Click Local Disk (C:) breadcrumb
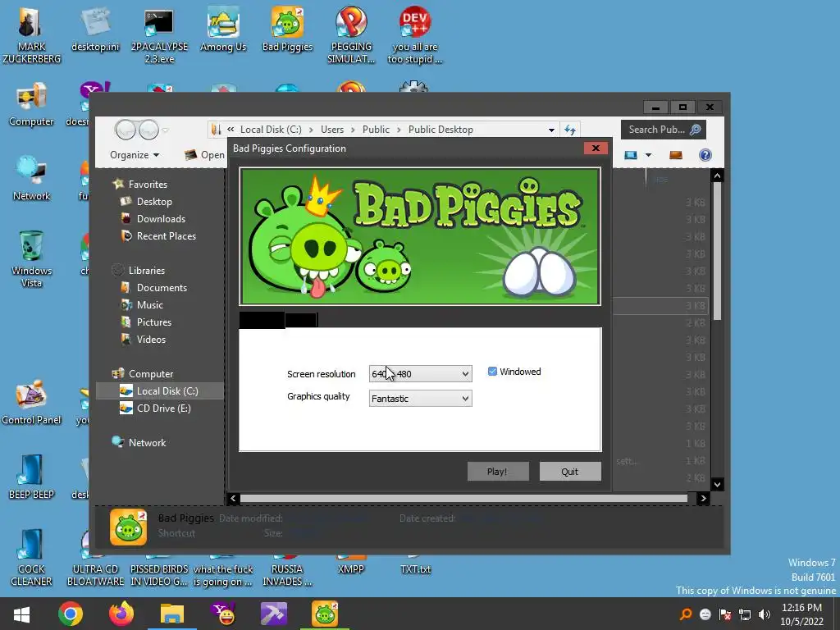840x630 pixels. (271, 130)
